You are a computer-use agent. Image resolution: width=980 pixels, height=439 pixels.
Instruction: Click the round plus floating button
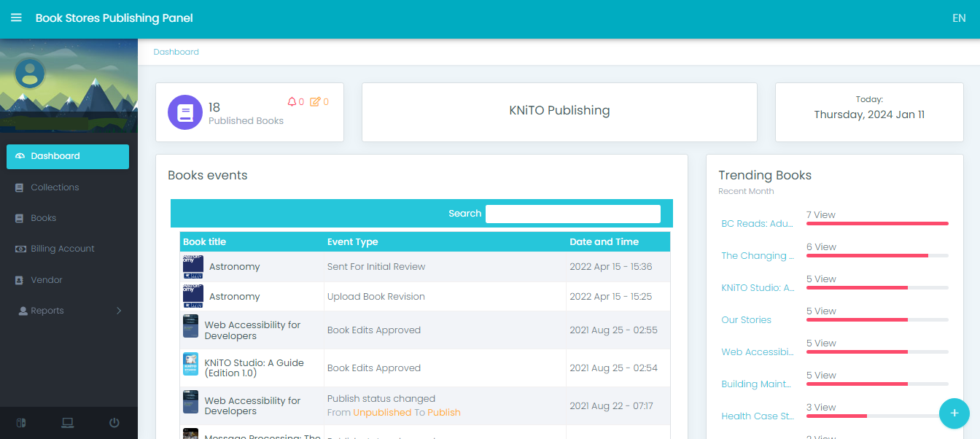954,413
